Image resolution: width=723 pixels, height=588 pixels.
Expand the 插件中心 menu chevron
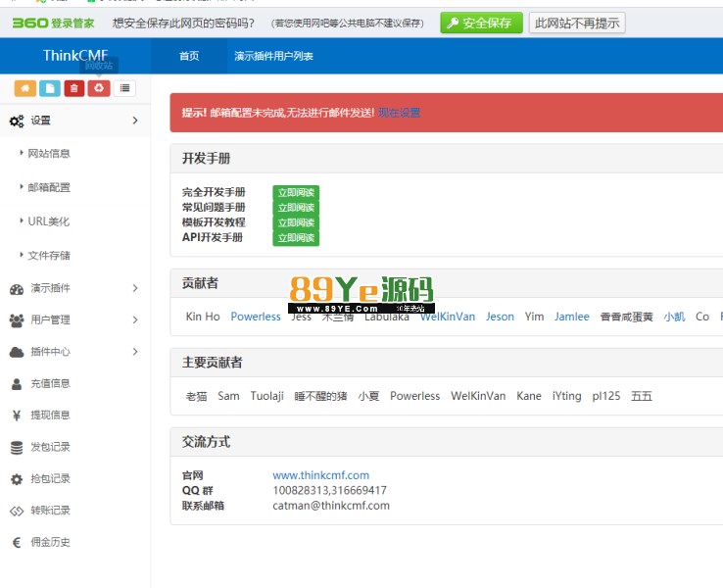click(x=135, y=352)
